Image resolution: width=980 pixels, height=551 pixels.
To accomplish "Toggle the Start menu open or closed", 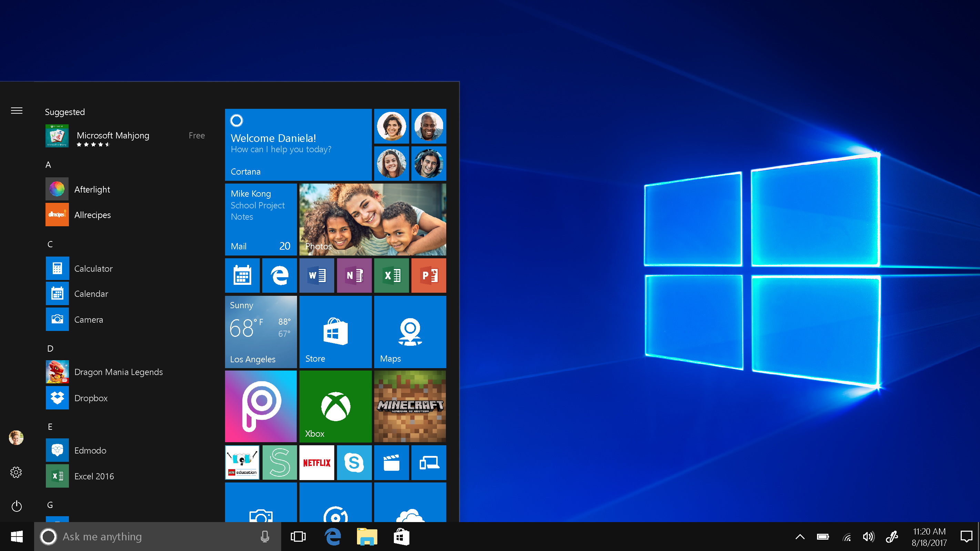I will pyautogui.click(x=16, y=536).
